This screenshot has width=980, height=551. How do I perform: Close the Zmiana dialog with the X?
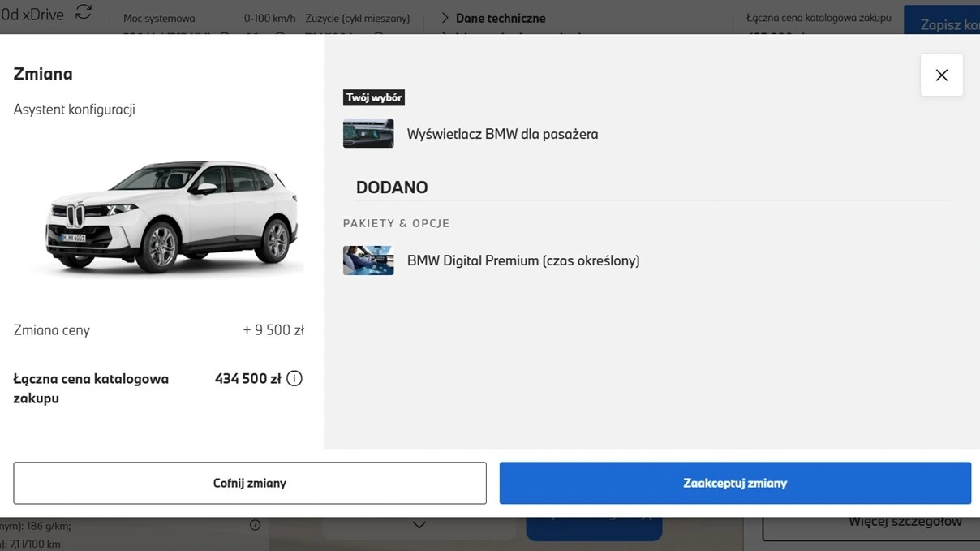pyautogui.click(x=941, y=75)
